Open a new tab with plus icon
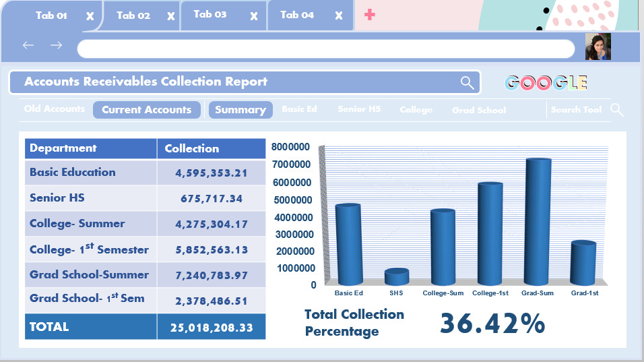Viewport: 644px width, 362px height. 369,15
